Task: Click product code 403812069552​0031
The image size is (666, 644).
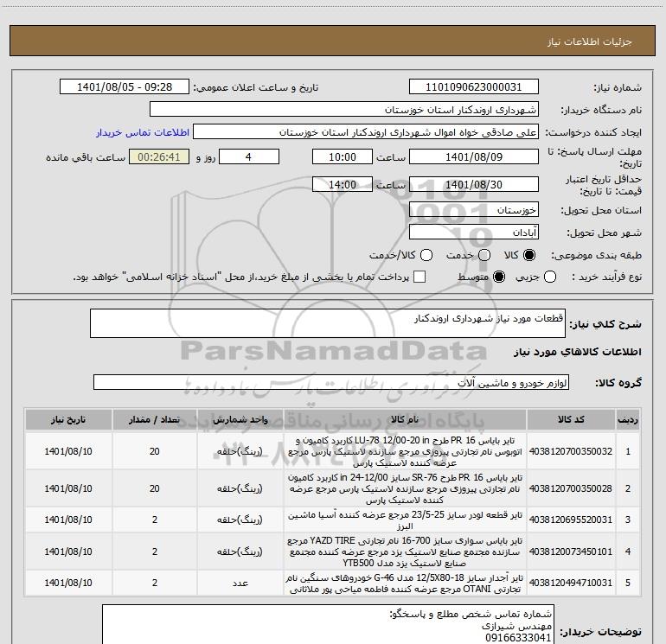Action: tap(571, 520)
